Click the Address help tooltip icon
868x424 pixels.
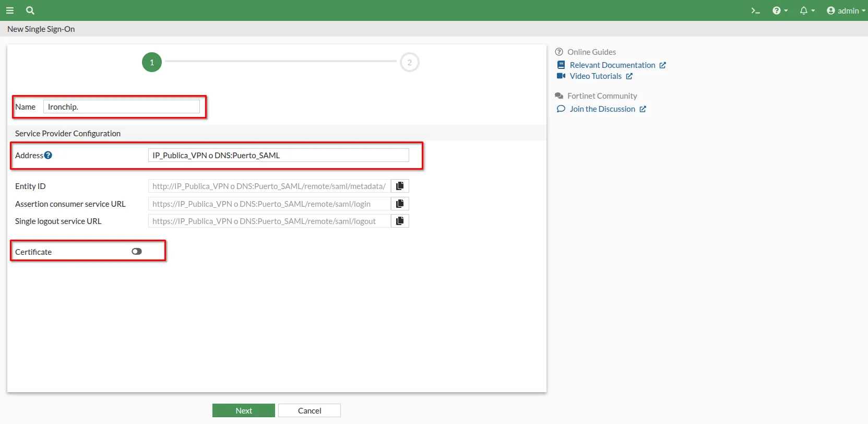pyautogui.click(x=48, y=155)
